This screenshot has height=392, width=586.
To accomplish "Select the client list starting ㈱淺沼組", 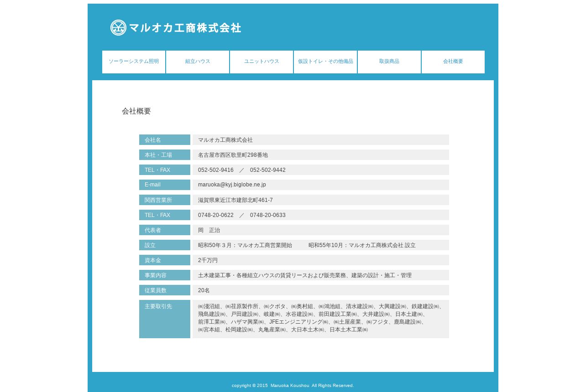I will point(321,319).
